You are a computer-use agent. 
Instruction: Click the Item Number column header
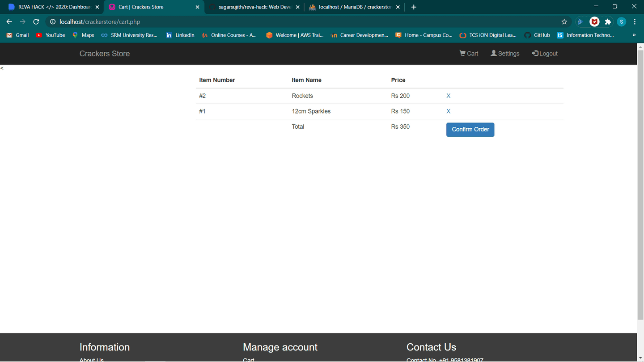217,80
